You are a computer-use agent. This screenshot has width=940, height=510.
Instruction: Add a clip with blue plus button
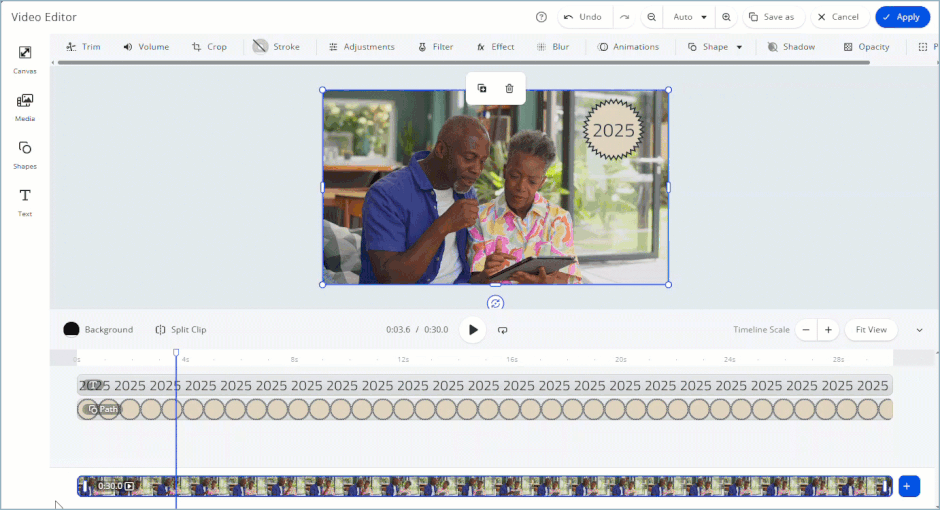click(909, 486)
